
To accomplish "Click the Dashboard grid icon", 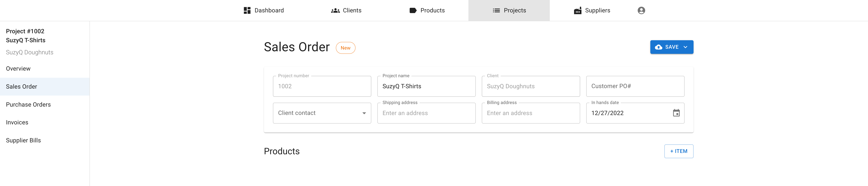I will (x=247, y=11).
